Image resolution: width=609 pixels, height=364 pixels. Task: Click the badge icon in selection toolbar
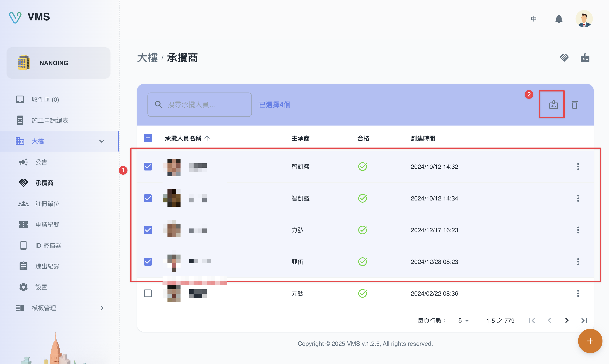pos(554,105)
